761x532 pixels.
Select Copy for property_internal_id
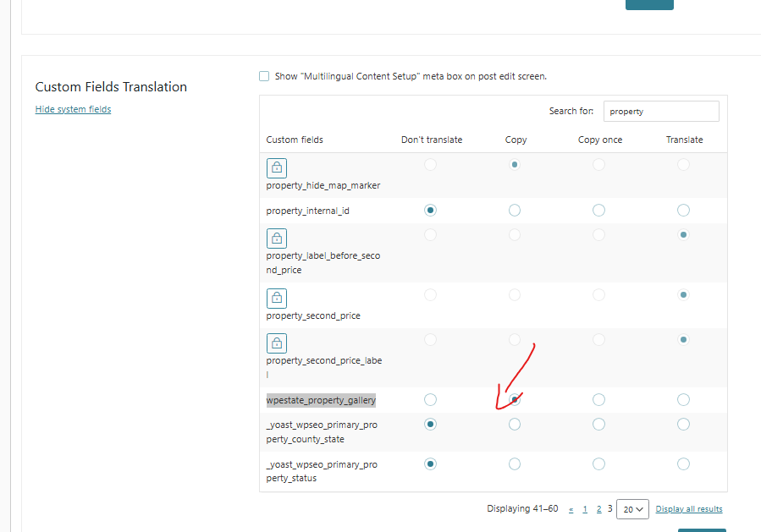pyautogui.click(x=515, y=210)
